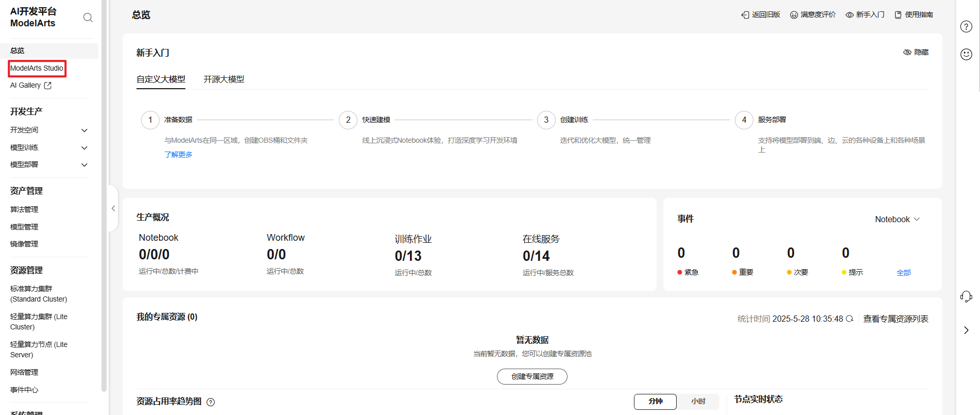Click step 3 circle 创建训练

[x=546, y=120]
